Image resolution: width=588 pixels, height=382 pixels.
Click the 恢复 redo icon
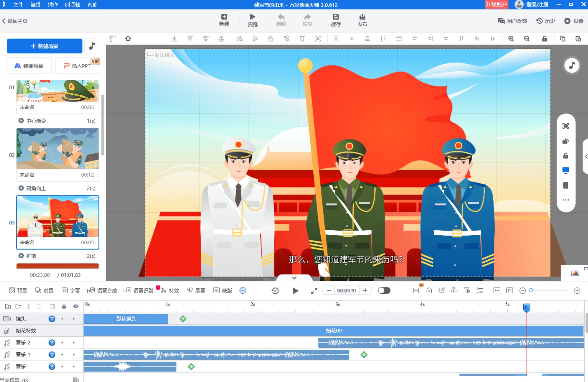coord(307,20)
